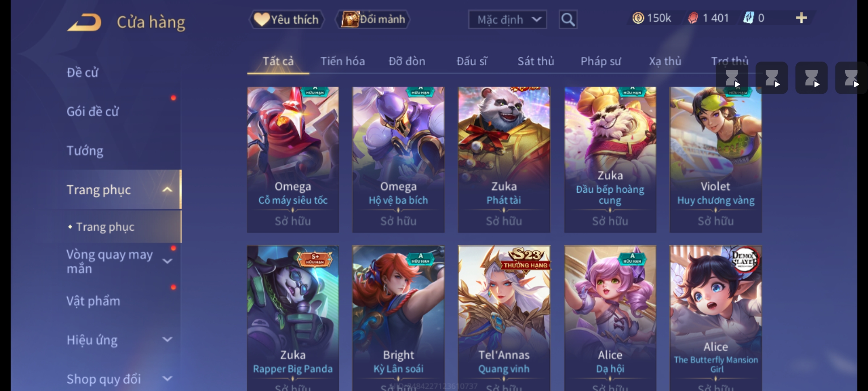Tap the blue voucher icon showing 0

point(748,18)
